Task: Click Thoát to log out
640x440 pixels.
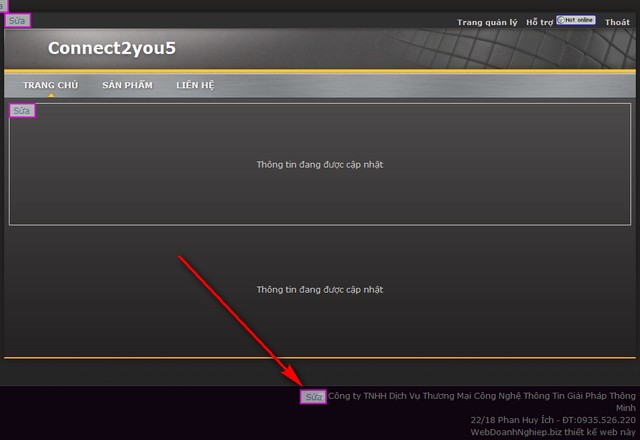Action: pyautogui.click(x=617, y=22)
